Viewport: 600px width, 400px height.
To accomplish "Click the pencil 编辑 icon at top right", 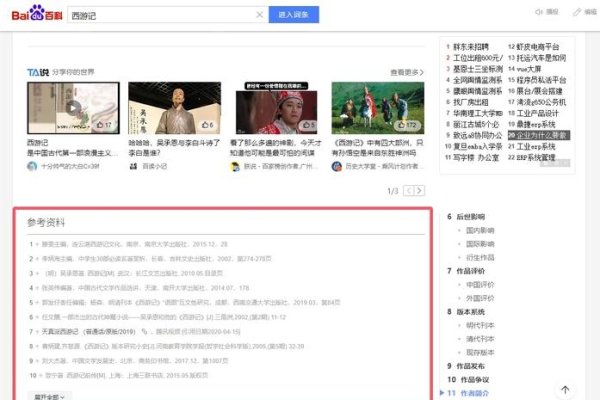I will 585,12.
